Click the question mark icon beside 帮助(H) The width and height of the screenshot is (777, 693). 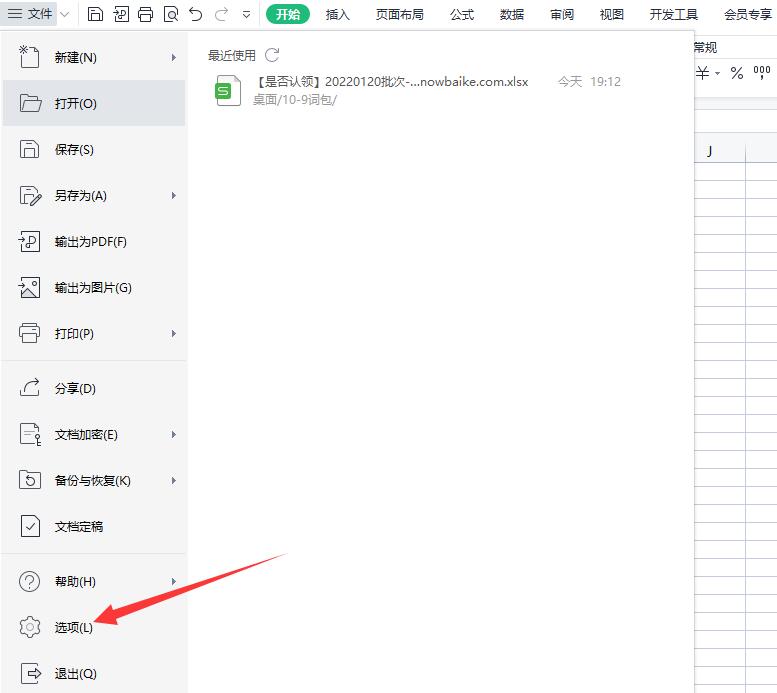point(29,581)
